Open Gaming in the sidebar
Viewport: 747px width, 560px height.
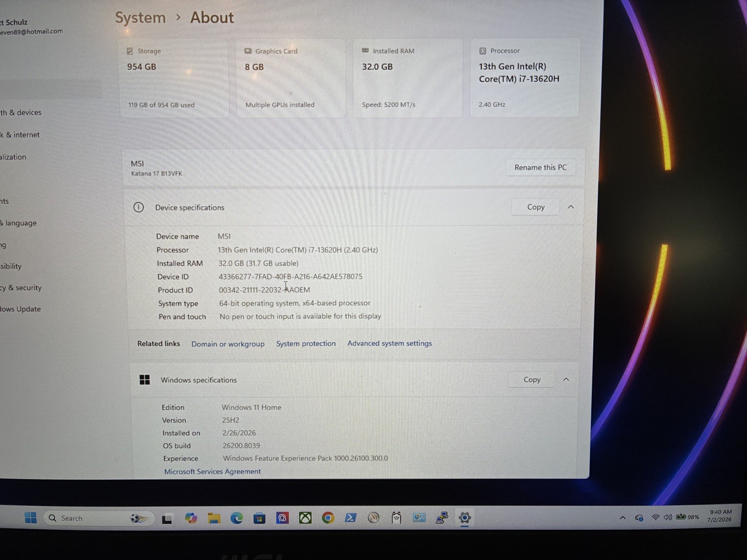coord(3,245)
